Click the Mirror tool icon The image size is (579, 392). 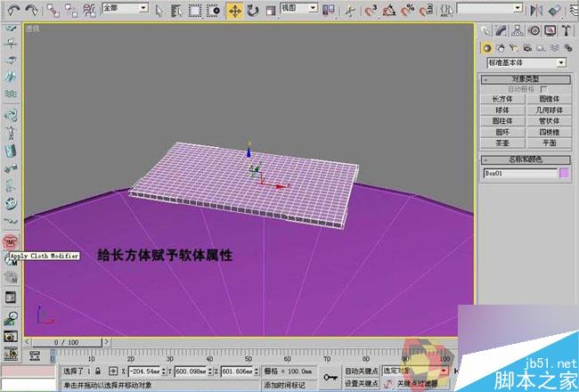pyautogui.click(x=536, y=11)
